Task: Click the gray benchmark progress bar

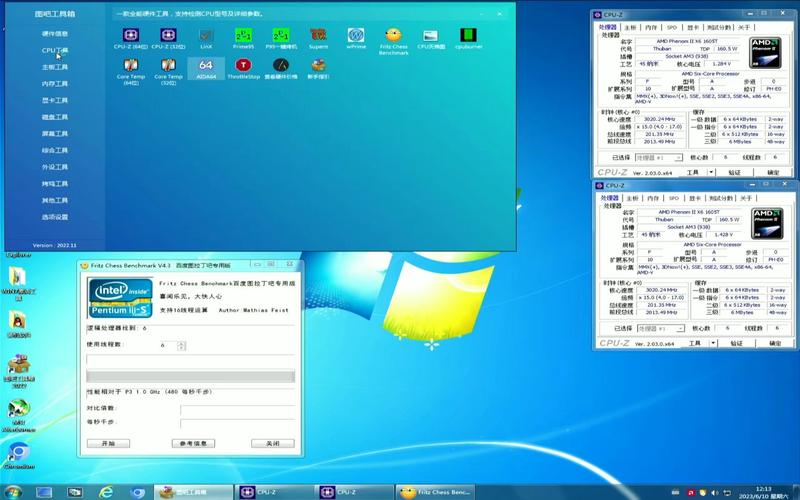Action: tap(191, 377)
